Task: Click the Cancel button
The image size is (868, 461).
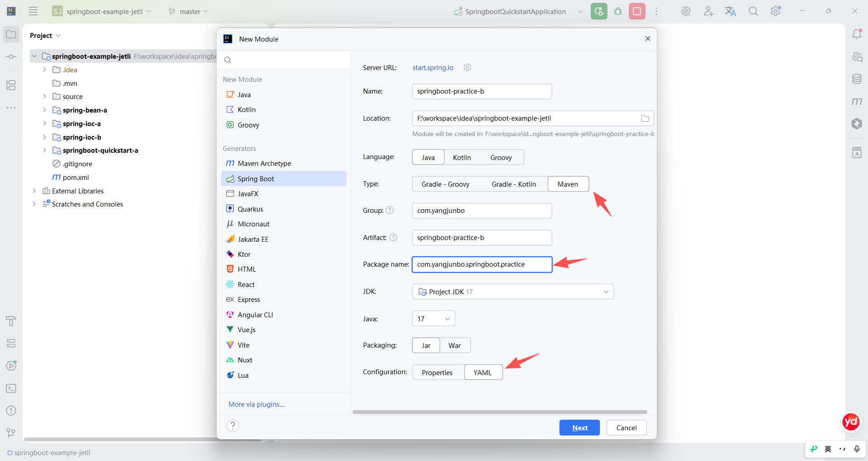Action: point(627,428)
